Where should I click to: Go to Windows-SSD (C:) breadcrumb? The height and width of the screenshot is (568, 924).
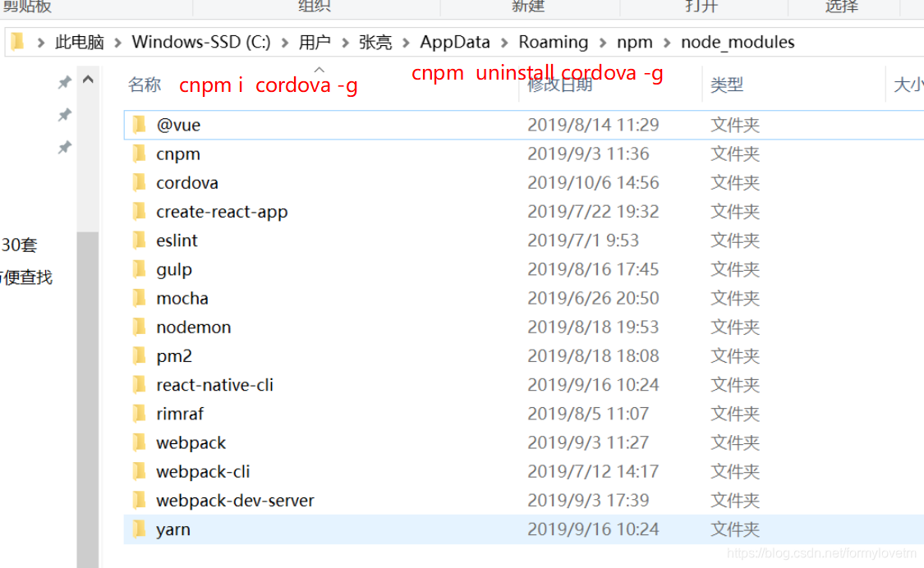[x=201, y=43]
